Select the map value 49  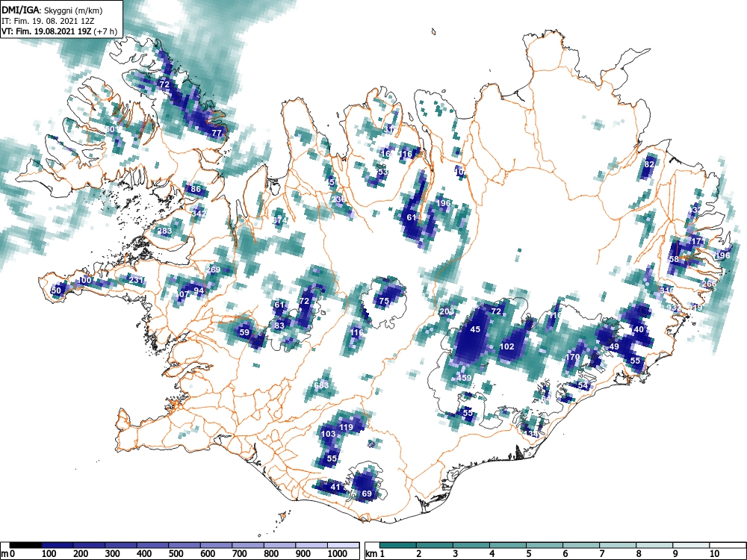pos(614,346)
